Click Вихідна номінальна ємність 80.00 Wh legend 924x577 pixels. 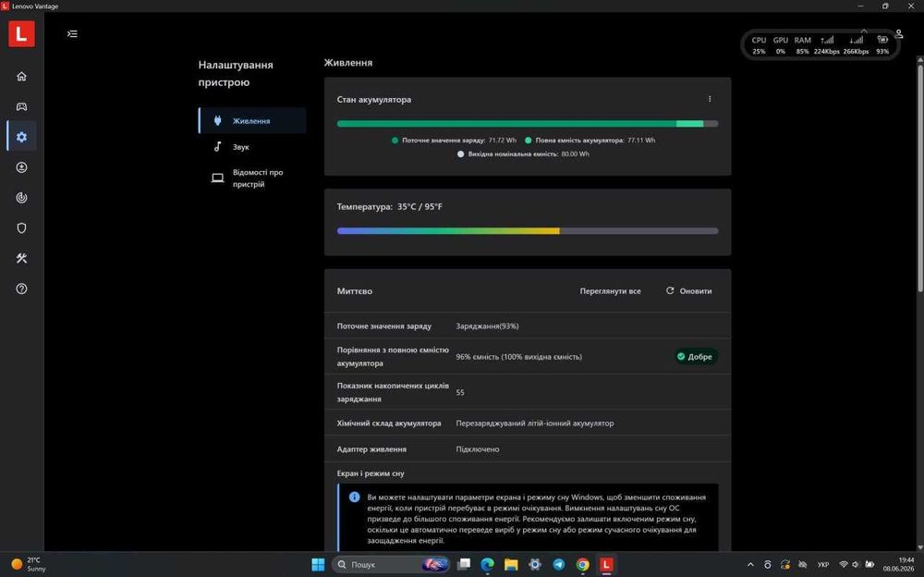(x=523, y=154)
